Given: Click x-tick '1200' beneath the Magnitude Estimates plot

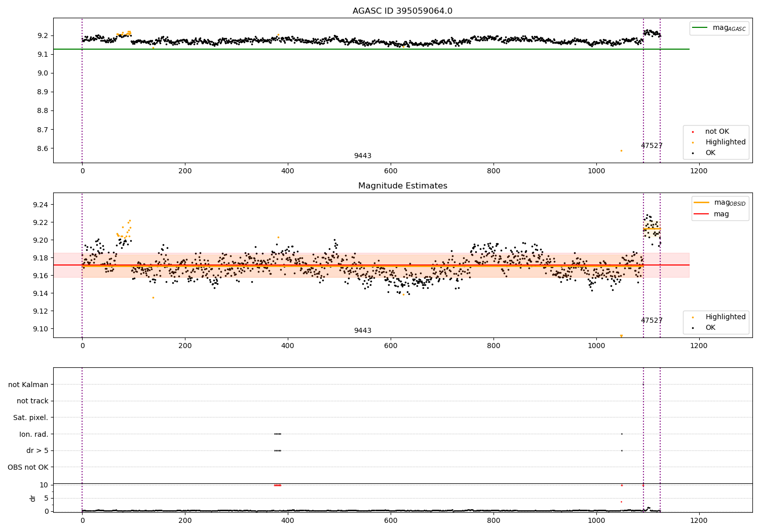Looking at the screenshot, I should click(x=699, y=346).
